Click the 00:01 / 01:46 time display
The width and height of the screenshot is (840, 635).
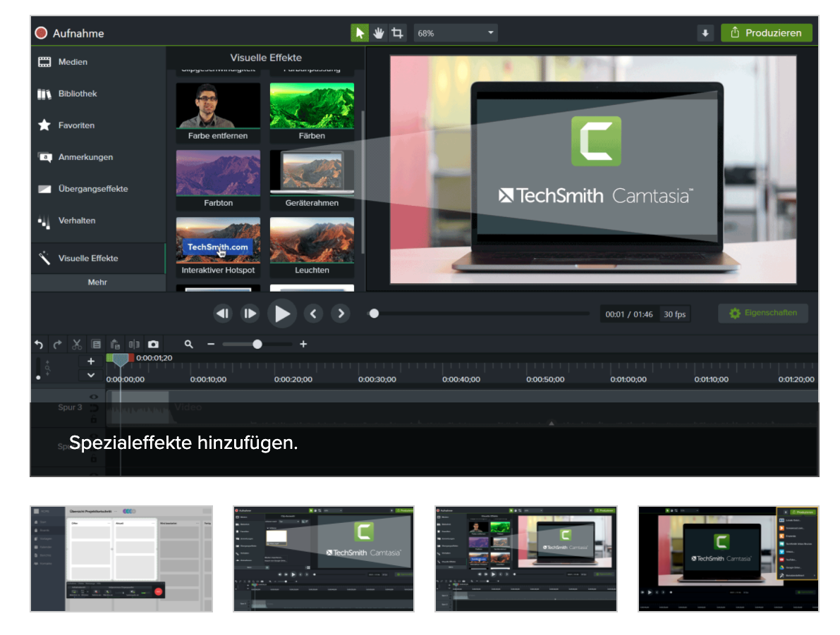pos(629,314)
